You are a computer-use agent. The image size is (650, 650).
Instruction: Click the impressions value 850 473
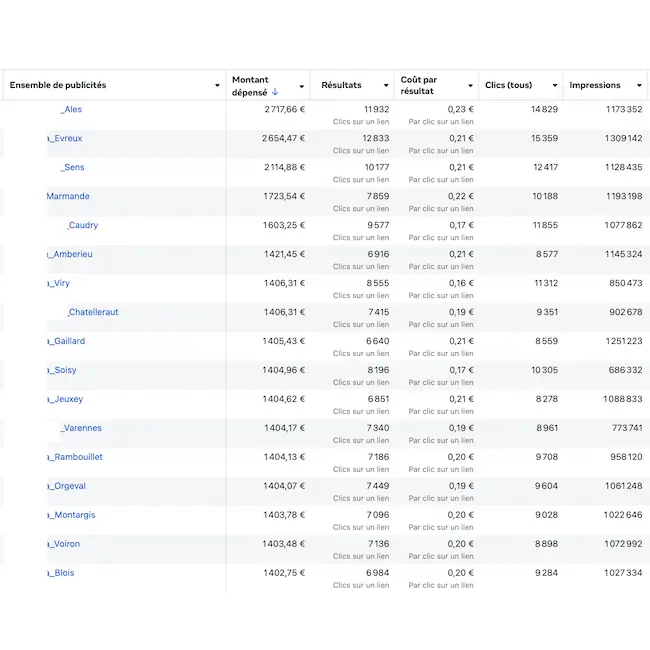(x=626, y=284)
